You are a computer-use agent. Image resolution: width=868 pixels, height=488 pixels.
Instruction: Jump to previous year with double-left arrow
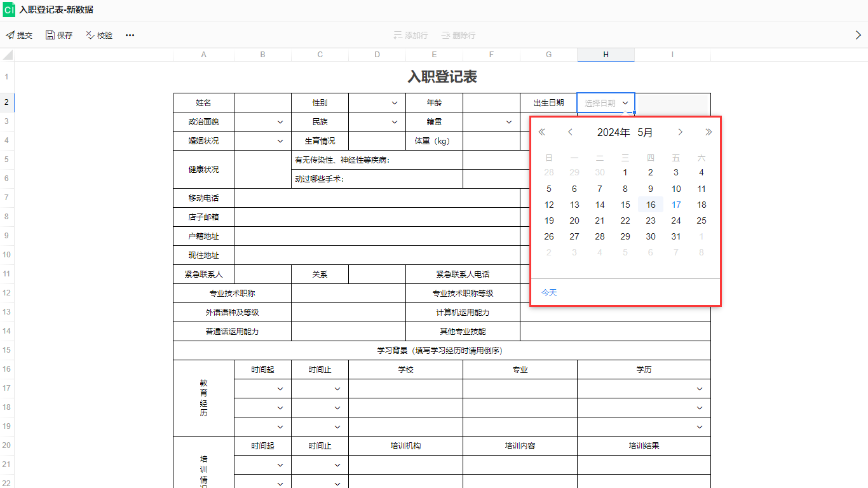(x=542, y=132)
